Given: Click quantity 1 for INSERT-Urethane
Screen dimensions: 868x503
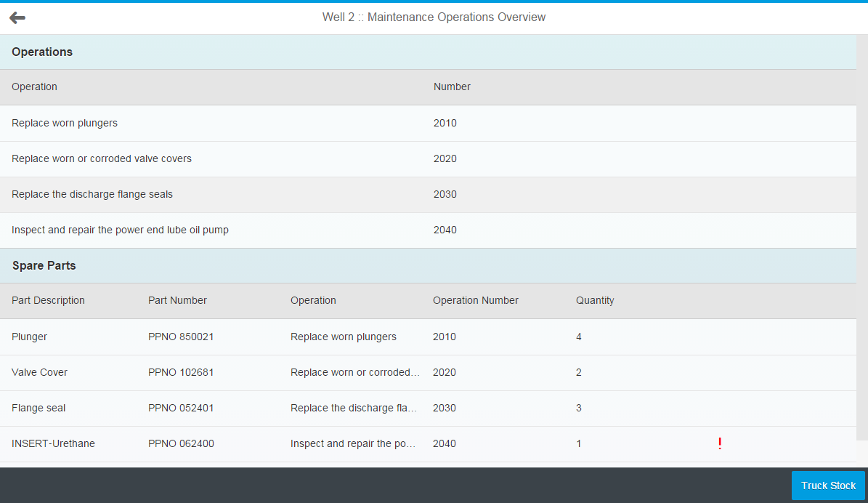Looking at the screenshot, I should click(x=578, y=443).
